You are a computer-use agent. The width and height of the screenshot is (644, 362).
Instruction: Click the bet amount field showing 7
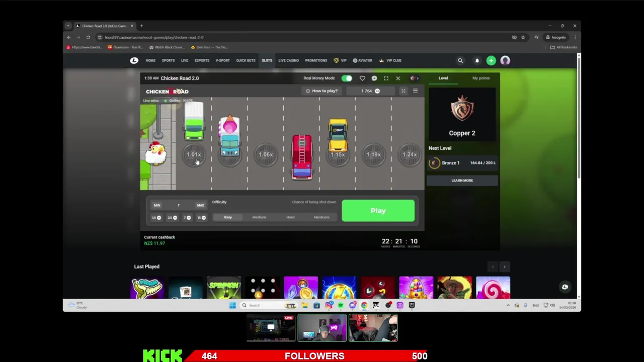179,205
